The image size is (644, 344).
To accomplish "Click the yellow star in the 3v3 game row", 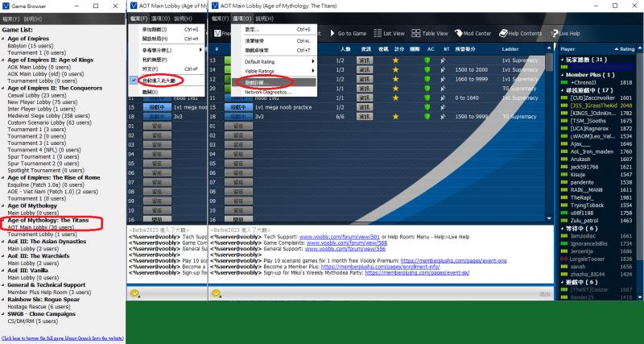I will pos(395,117).
